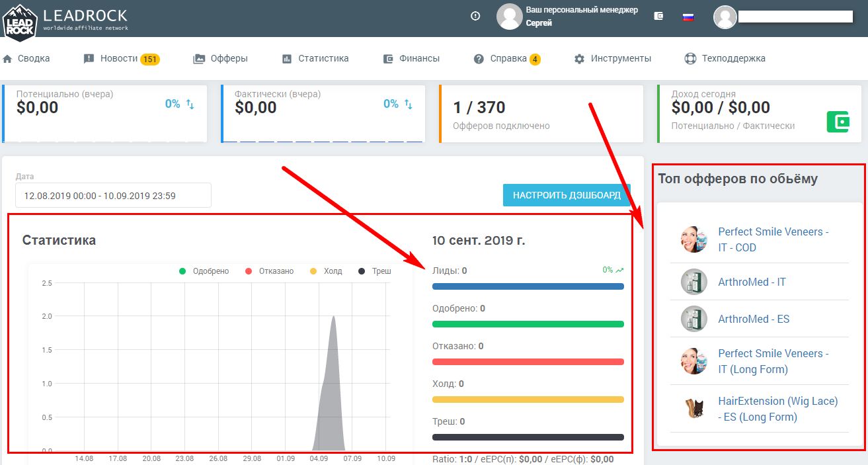Toggle the Холд series in chart legend
Viewport: 868px width, 465px height.
(x=325, y=271)
